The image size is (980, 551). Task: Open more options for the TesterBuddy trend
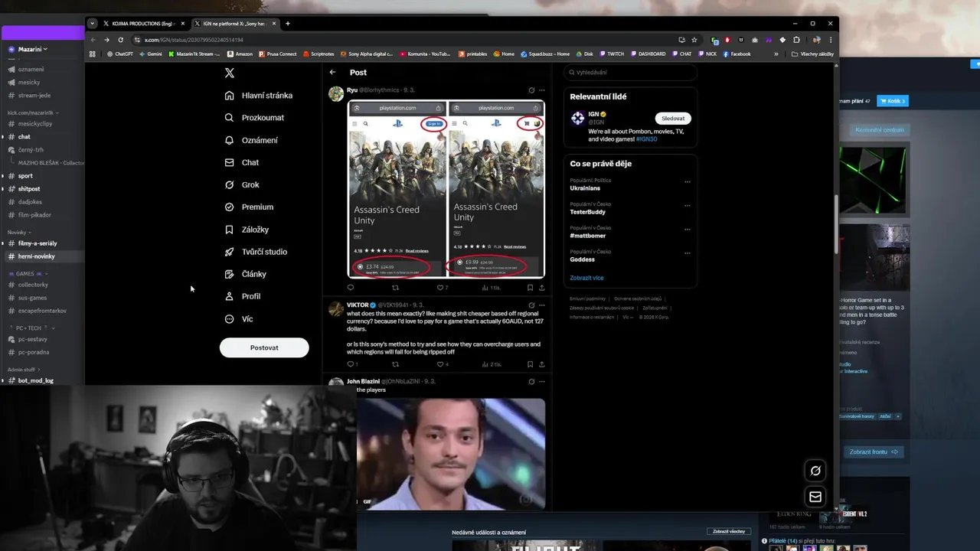pyautogui.click(x=688, y=206)
